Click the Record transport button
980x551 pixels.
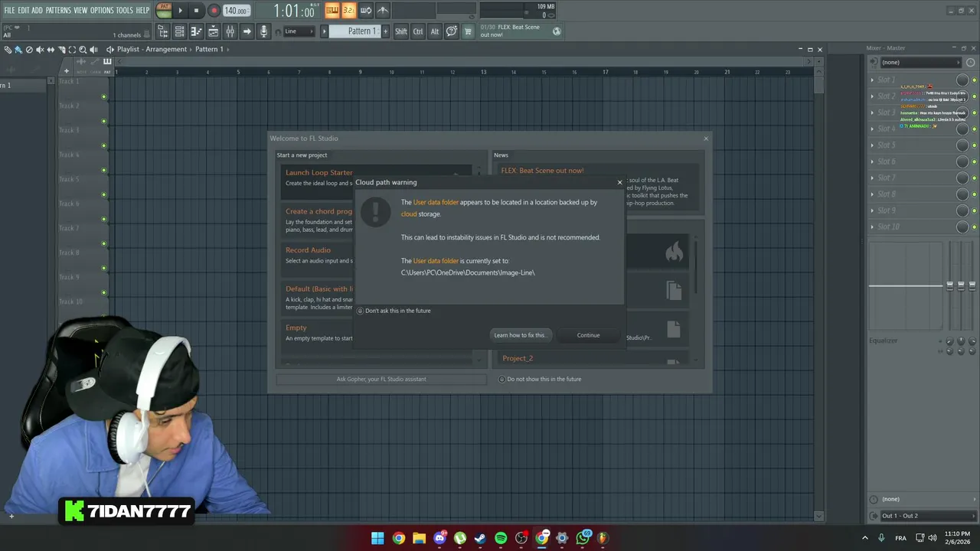point(214,11)
